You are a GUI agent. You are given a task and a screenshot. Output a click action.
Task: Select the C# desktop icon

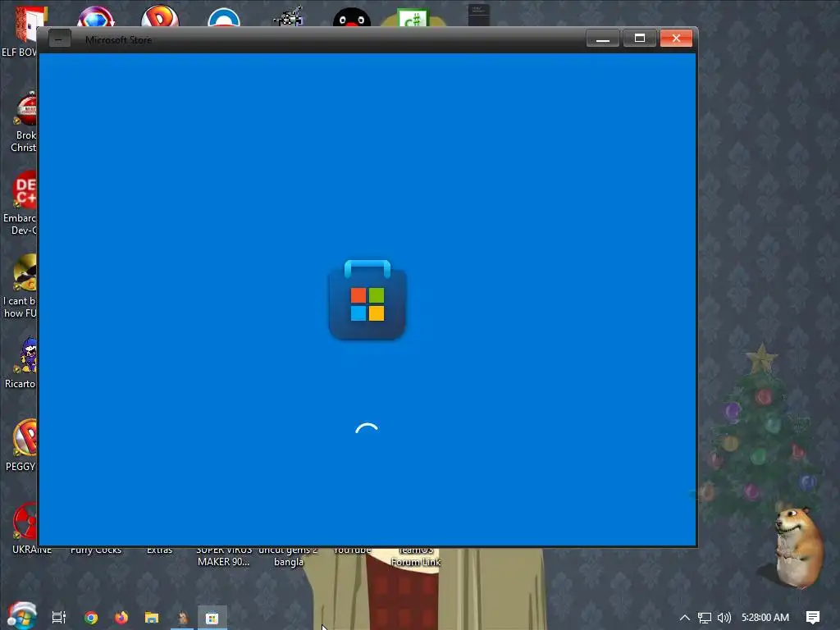coord(413,17)
